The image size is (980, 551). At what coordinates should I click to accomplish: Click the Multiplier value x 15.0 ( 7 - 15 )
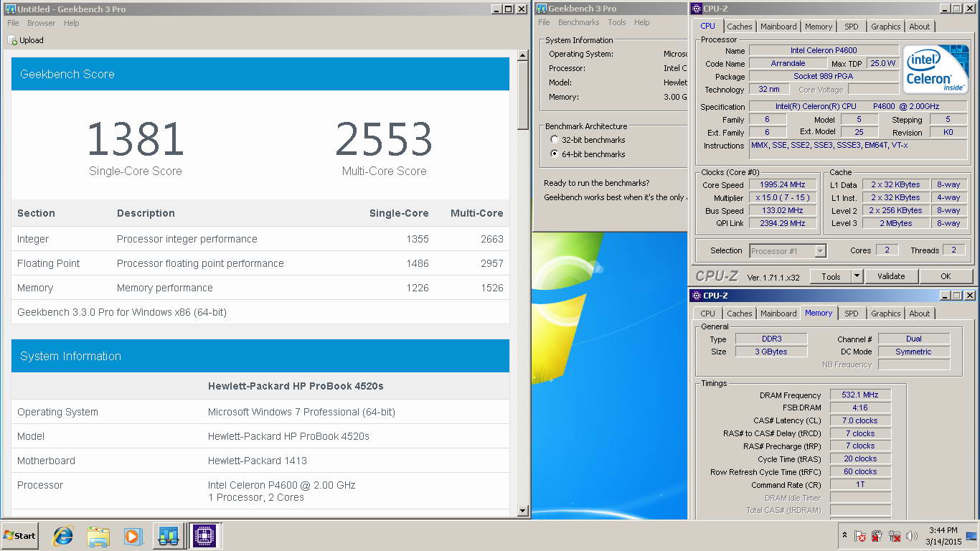coord(783,198)
